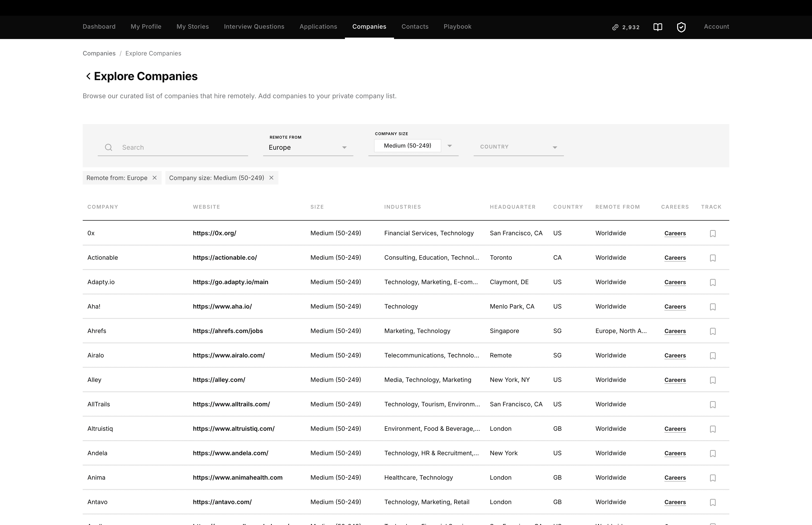Screen dimensions: 812x525
Task: Bookmark the Actionable company row
Action: coord(713,258)
